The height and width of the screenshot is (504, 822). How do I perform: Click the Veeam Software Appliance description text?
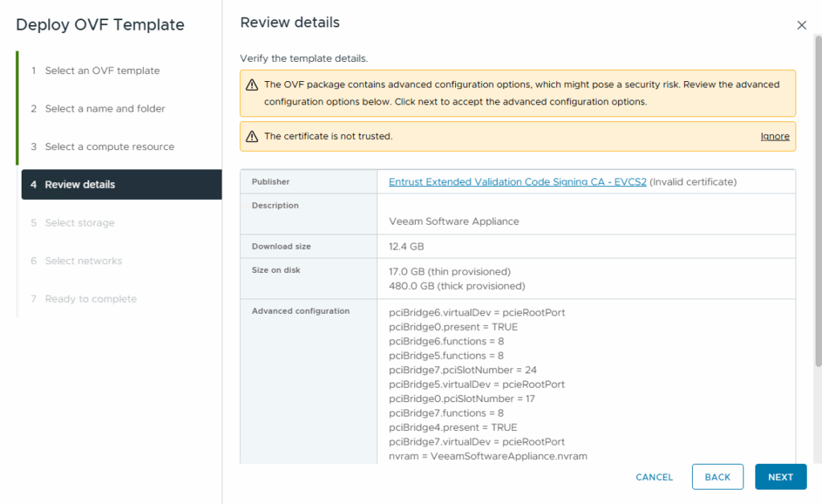click(454, 222)
